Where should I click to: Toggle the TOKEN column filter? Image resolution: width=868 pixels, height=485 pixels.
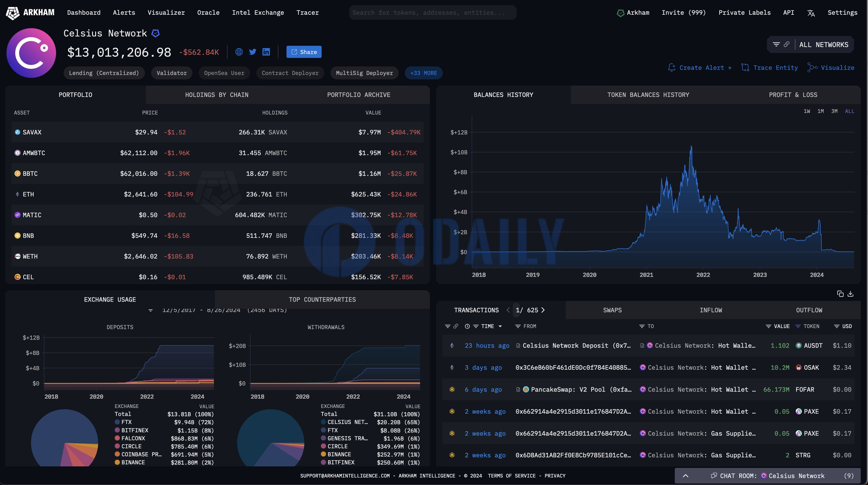798,326
